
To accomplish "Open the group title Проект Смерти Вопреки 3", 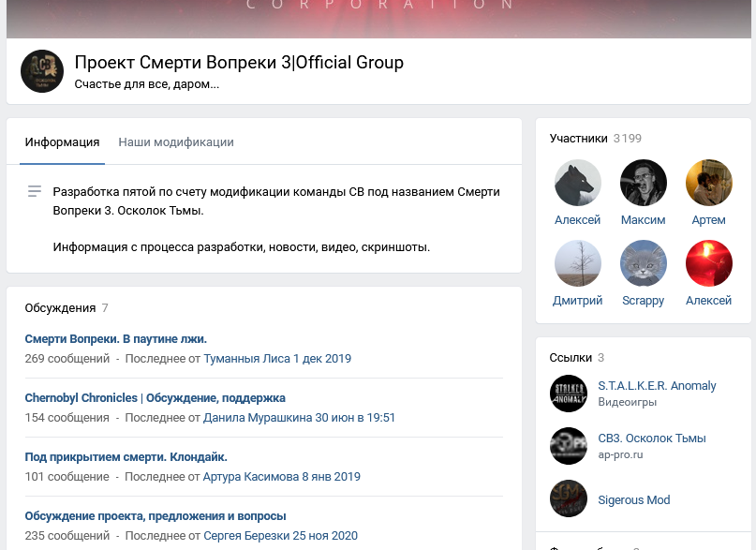I will (x=239, y=62).
